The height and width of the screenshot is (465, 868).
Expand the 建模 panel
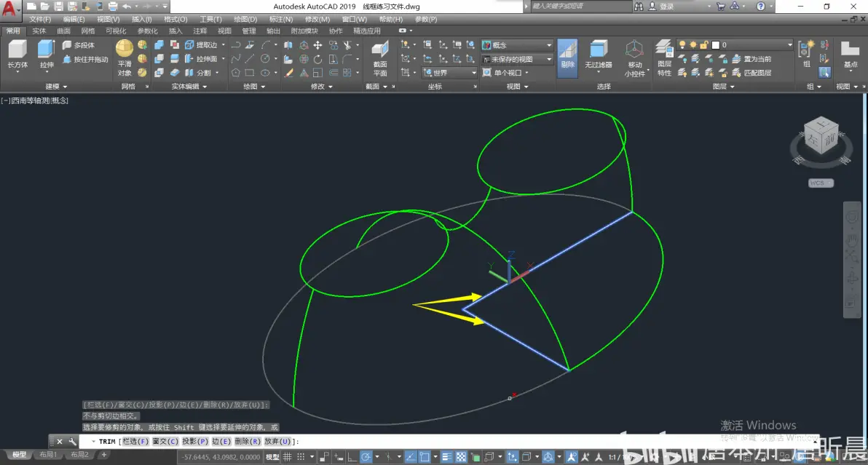pyautogui.click(x=56, y=87)
